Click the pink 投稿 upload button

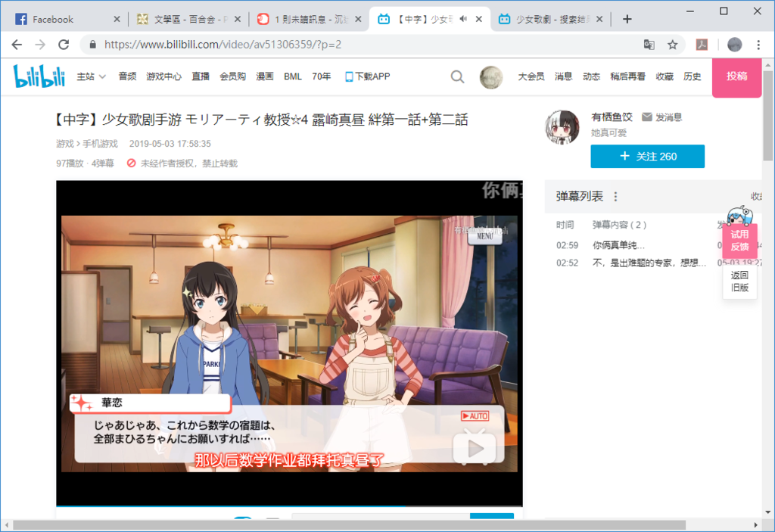736,78
